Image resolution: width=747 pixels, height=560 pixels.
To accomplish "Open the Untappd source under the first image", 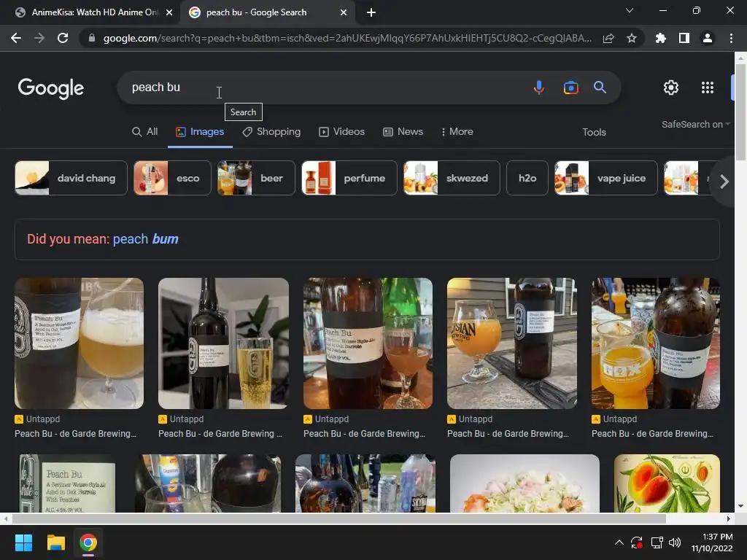I will tap(37, 419).
